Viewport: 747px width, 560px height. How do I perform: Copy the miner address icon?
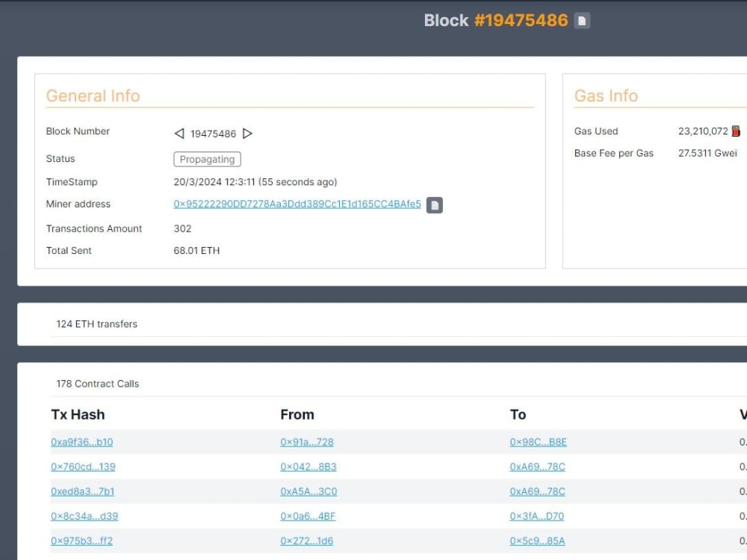(x=434, y=205)
